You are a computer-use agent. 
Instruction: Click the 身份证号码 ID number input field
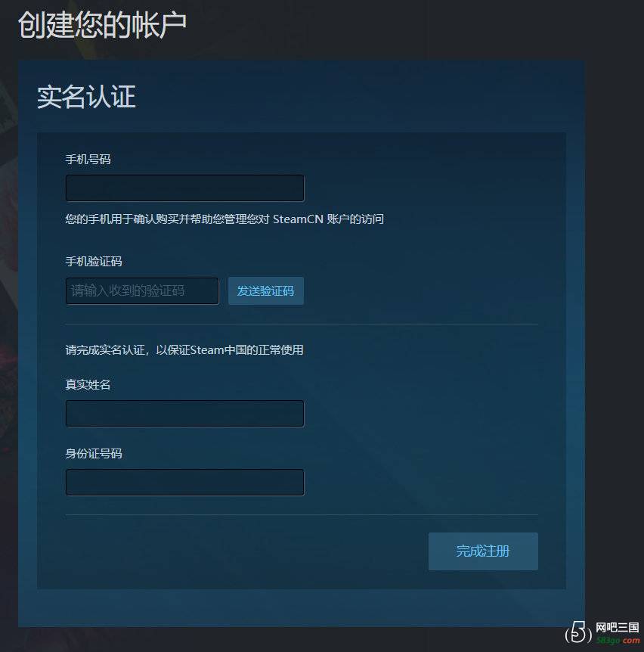tap(185, 483)
